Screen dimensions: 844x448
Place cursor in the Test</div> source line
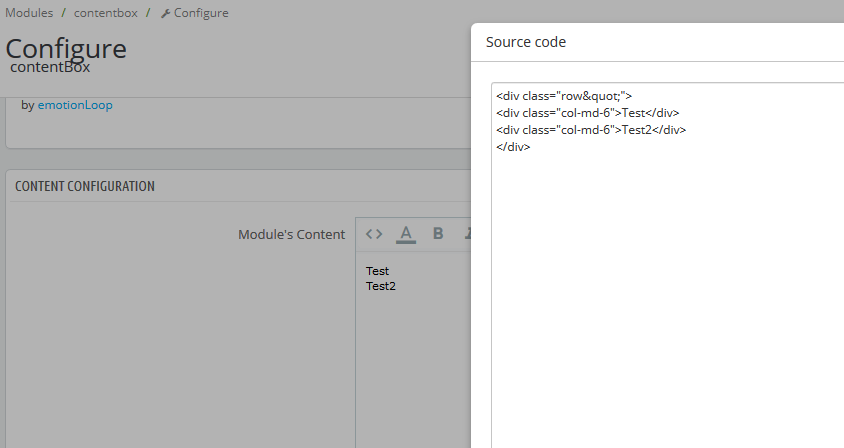pyautogui.click(x=587, y=113)
